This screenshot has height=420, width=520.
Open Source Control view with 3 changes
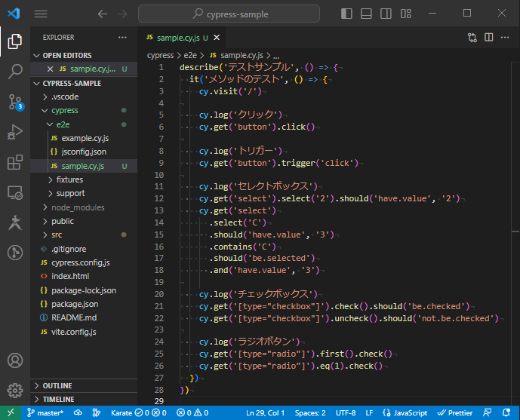pos(15,102)
